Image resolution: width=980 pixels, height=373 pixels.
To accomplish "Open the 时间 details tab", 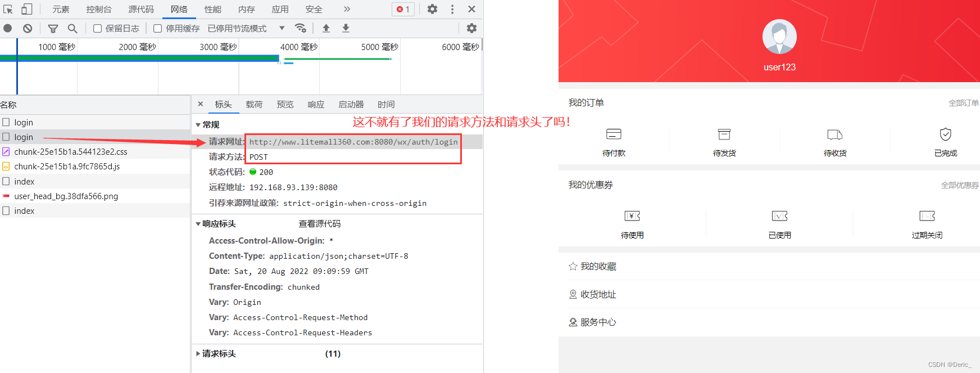I will (386, 104).
